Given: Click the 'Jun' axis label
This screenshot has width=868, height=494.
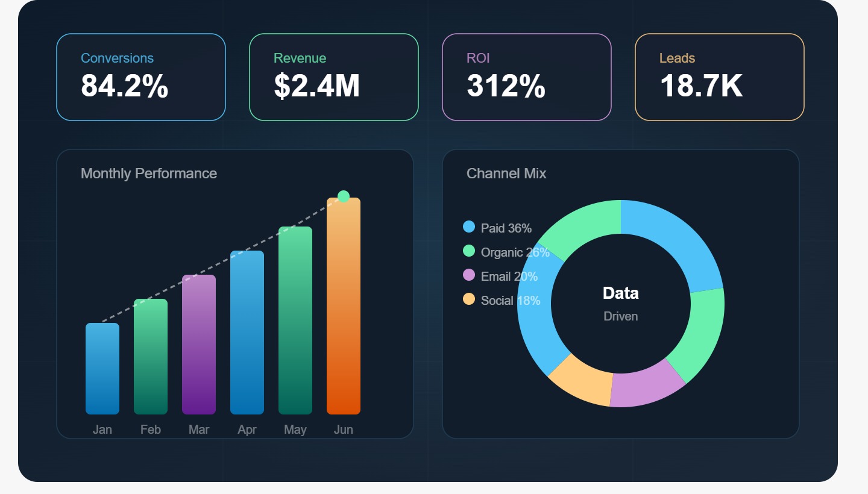Looking at the screenshot, I should pyautogui.click(x=344, y=430).
